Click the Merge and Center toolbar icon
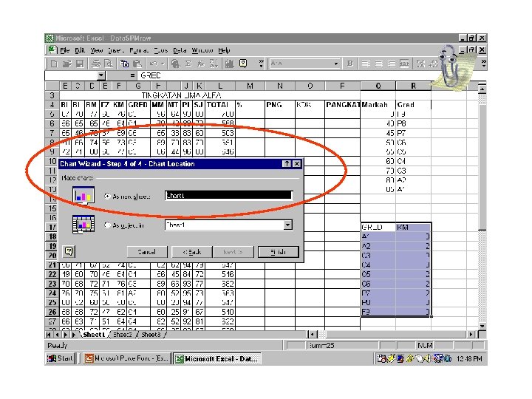The height and width of the screenshot is (399, 532). [x=404, y=64]
